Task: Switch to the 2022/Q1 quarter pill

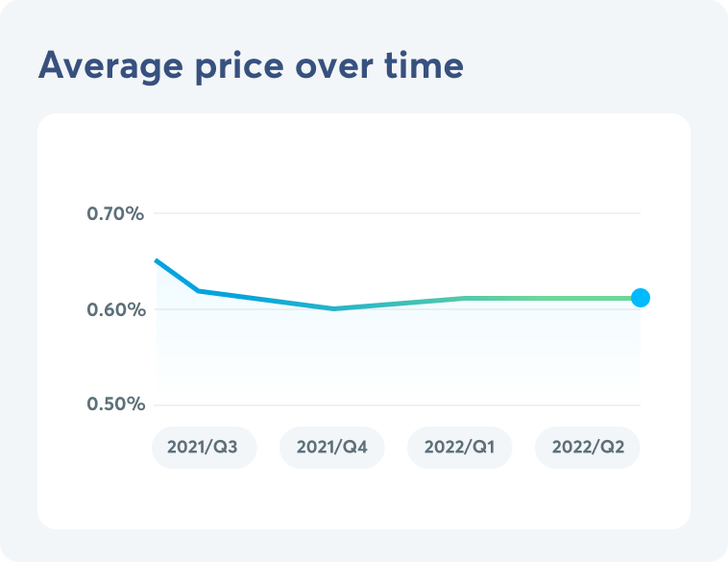Action: click(460, 448)
